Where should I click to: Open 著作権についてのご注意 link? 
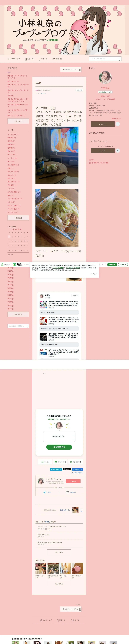pos(99,163)
